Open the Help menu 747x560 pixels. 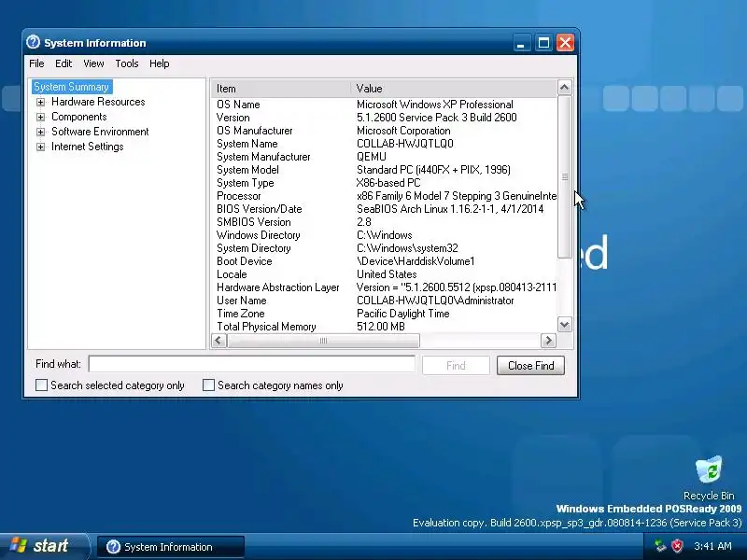[159, 63]
